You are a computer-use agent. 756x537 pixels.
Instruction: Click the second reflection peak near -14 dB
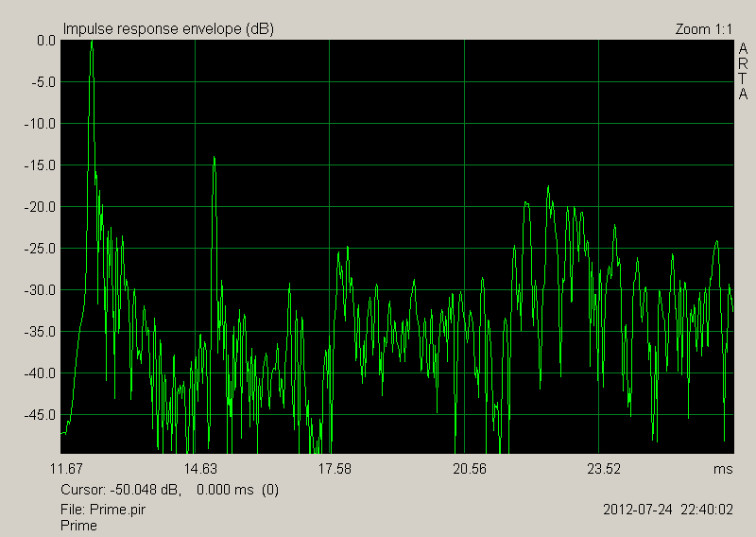tap(215, 158)
